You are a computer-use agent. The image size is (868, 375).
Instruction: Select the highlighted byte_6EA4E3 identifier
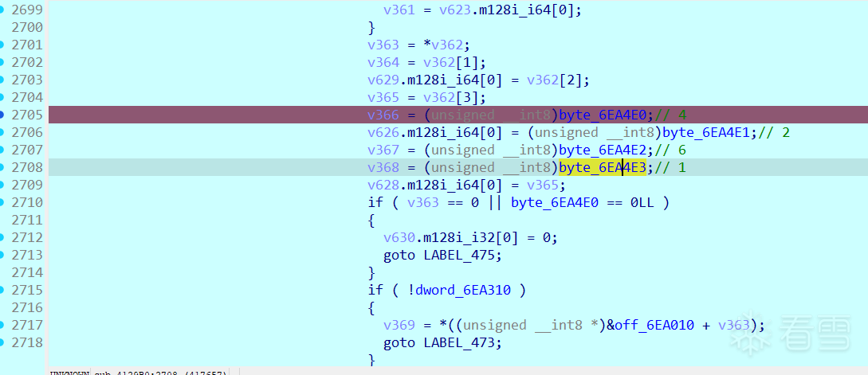(x=603, y=167)
